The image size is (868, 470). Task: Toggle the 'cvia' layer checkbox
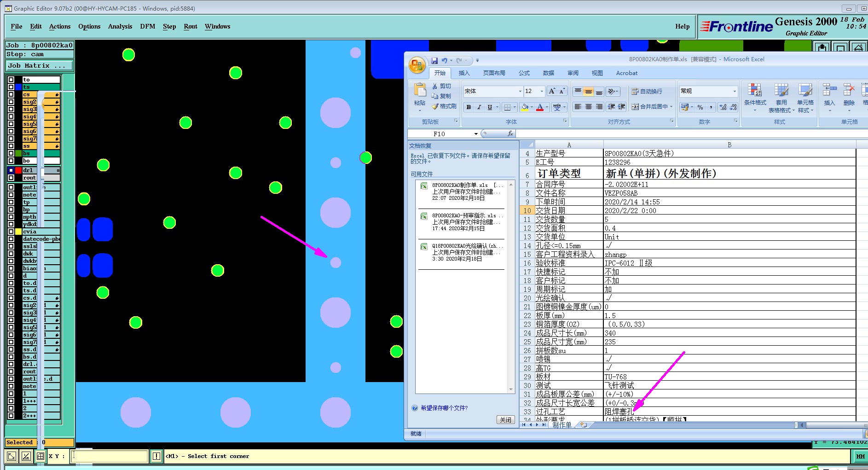(11, 232)
